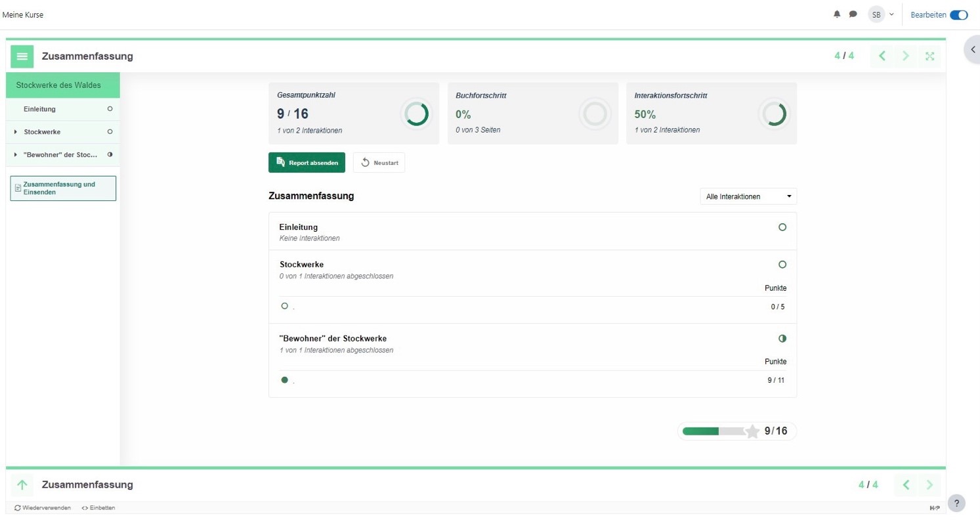
Task: Expand the "Bewohner" der Stockwerke sidebar chapter
Action: pos(16,155)
